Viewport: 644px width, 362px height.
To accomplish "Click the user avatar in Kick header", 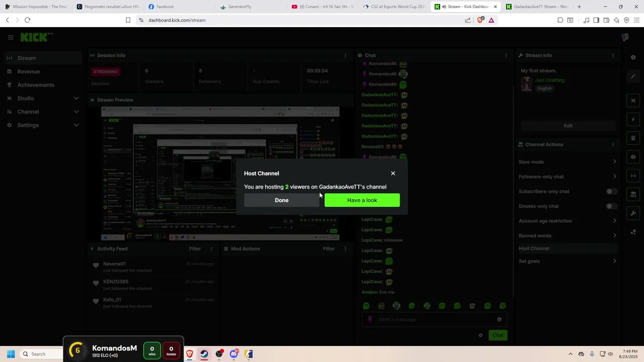I will [625, 37].
